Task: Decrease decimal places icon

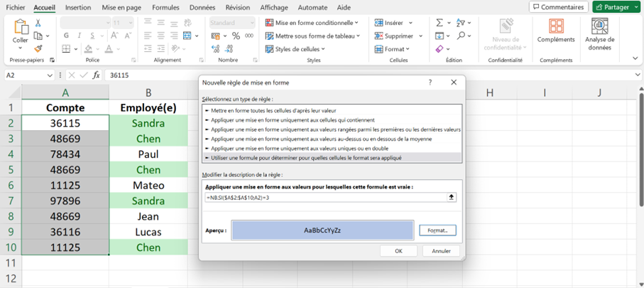Action: point(229,49)
